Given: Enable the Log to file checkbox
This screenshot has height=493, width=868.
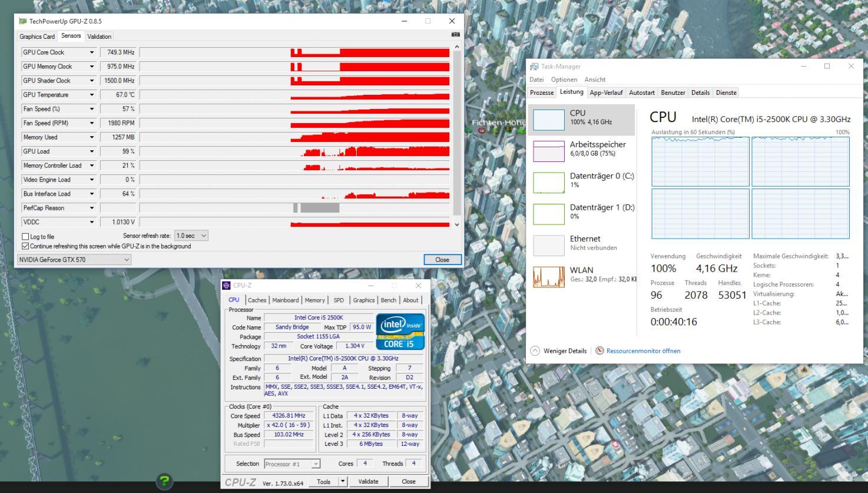Looking at the screenshot, I should (x=25, y=237).
